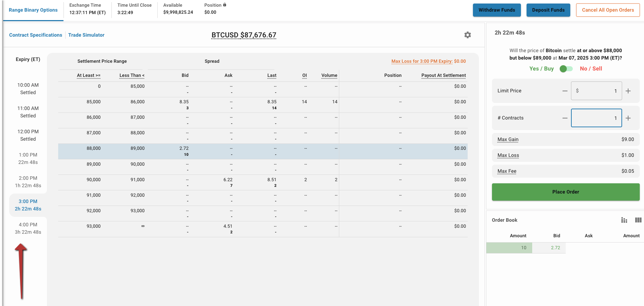Toggle the Yes/Buy No/Sell switch
644x306 pixels.
566,69
